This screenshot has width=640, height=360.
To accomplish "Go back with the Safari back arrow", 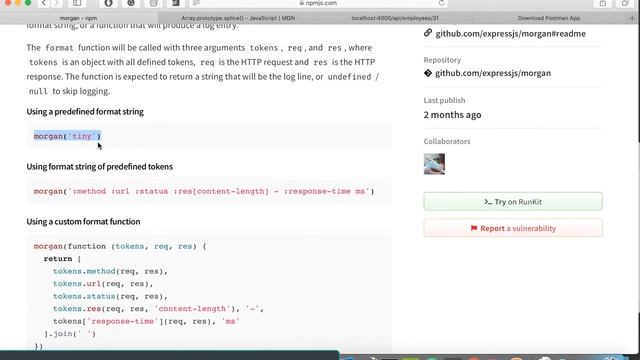I will [x=43, y=3].
